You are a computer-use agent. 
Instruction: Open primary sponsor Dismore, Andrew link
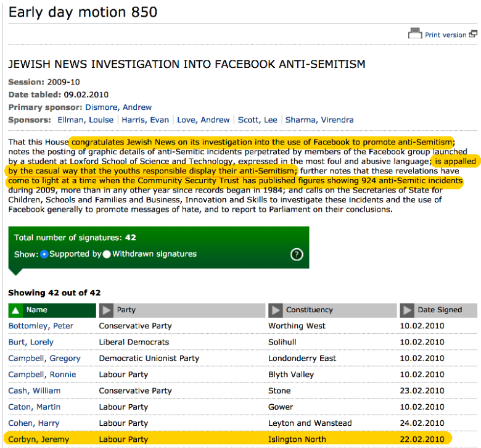(118, 107)
